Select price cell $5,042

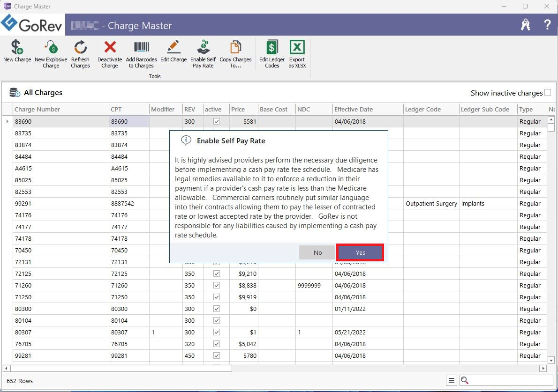click(244, 344)
